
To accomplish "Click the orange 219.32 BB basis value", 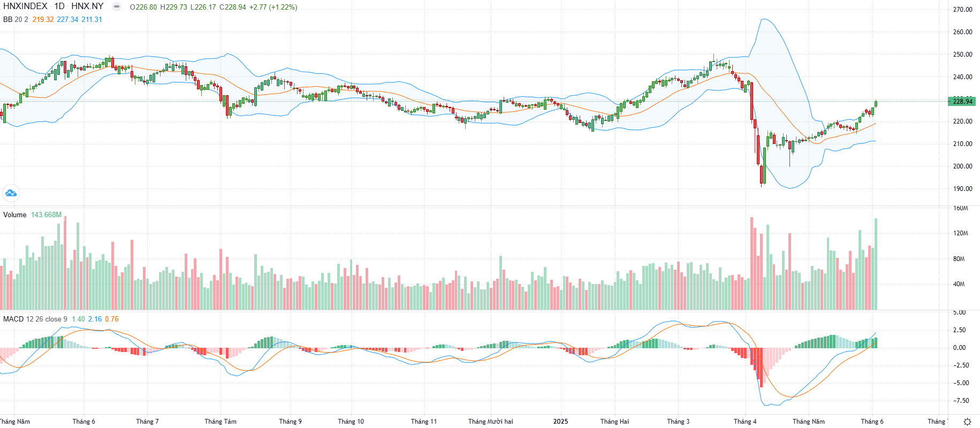I will [43, 19].
